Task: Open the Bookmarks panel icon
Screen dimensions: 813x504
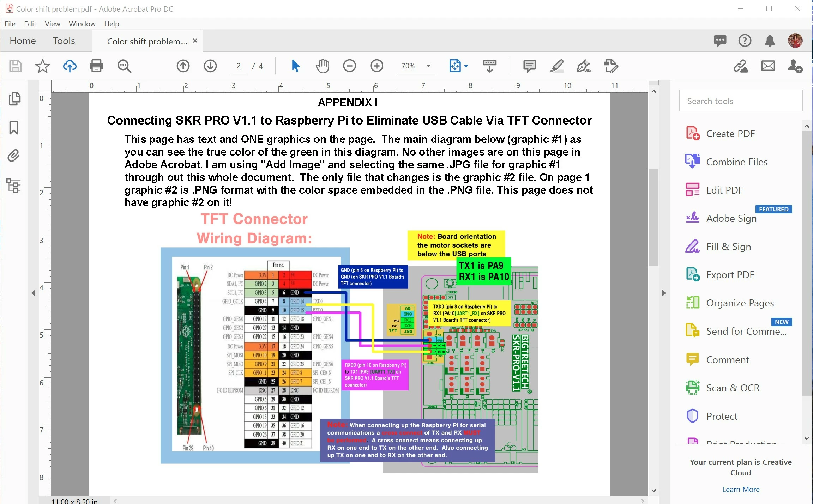Action: [x=14, y=127]
